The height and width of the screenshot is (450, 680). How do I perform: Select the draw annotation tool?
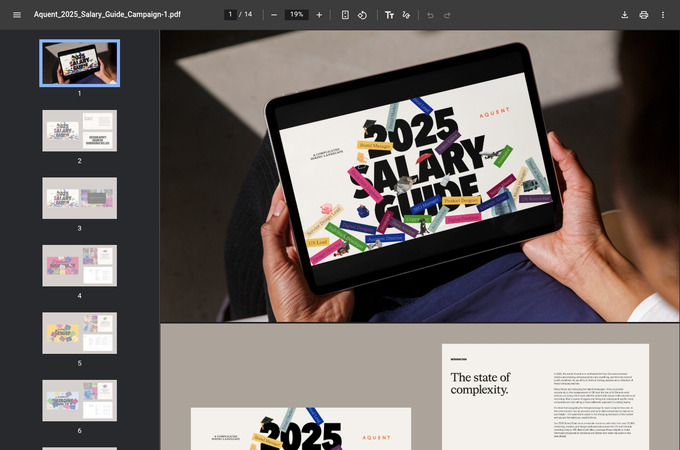click(406, 15)
